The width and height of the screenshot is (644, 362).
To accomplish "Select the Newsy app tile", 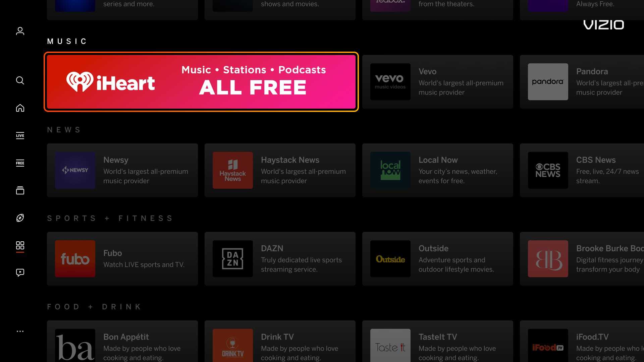I will [x=122, y=170].
